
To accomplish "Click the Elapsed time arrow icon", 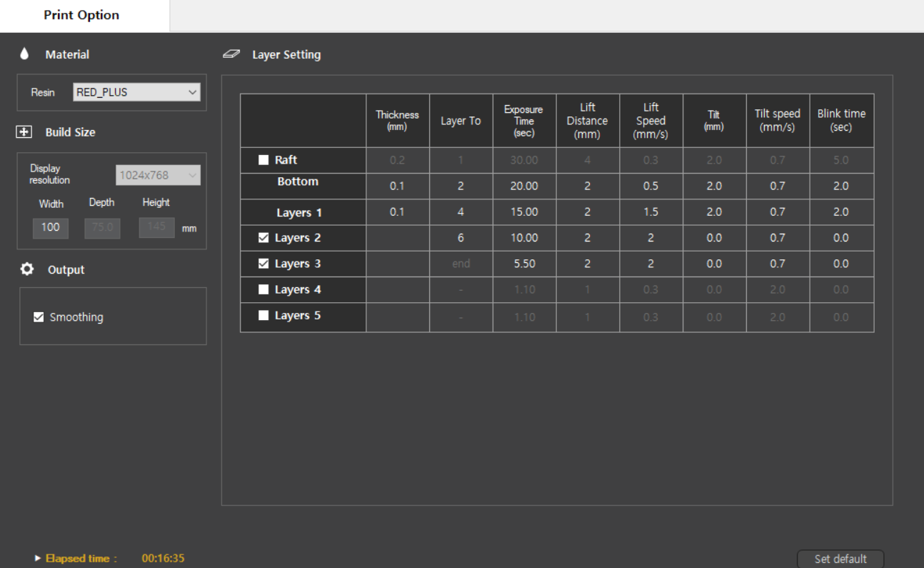I will click(x=38, y=559).
